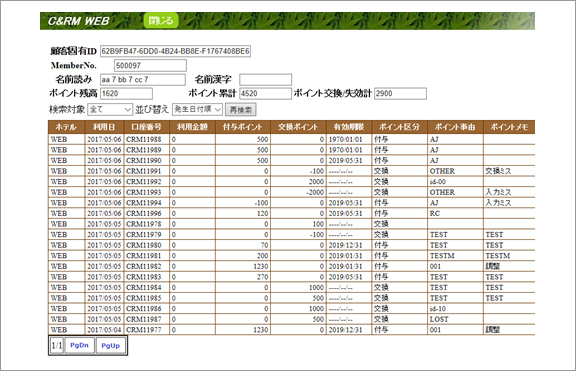This screenshot has width=576, height=371.
Task: Click the 再検索 search again button
Action: (x=241, y=109)
